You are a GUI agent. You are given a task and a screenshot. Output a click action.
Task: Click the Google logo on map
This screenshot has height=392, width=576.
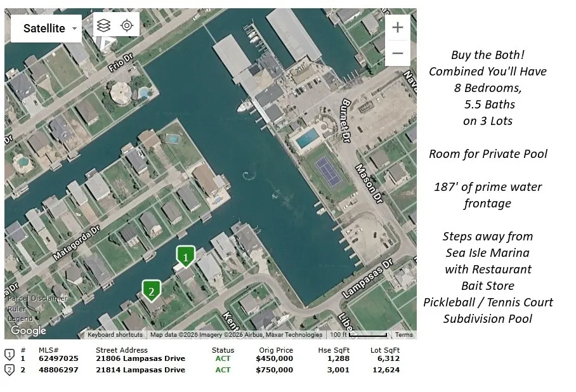[29, 330]
